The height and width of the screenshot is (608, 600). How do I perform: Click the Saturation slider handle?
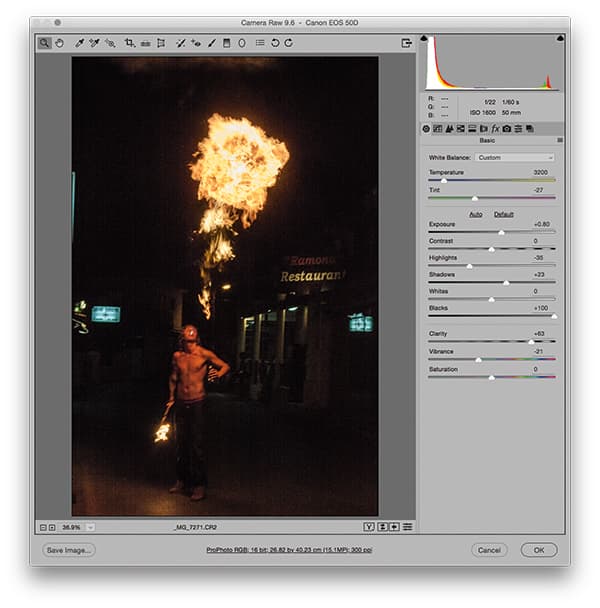491,378
